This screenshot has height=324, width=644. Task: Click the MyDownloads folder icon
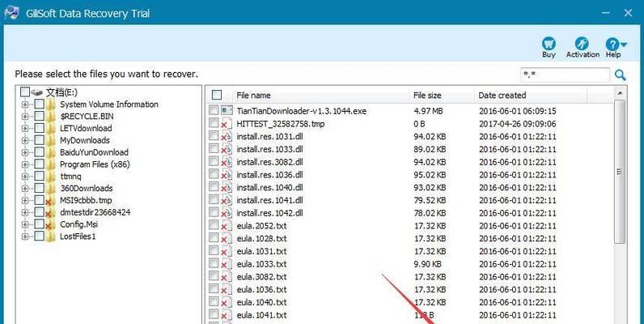tap(51, 140)
